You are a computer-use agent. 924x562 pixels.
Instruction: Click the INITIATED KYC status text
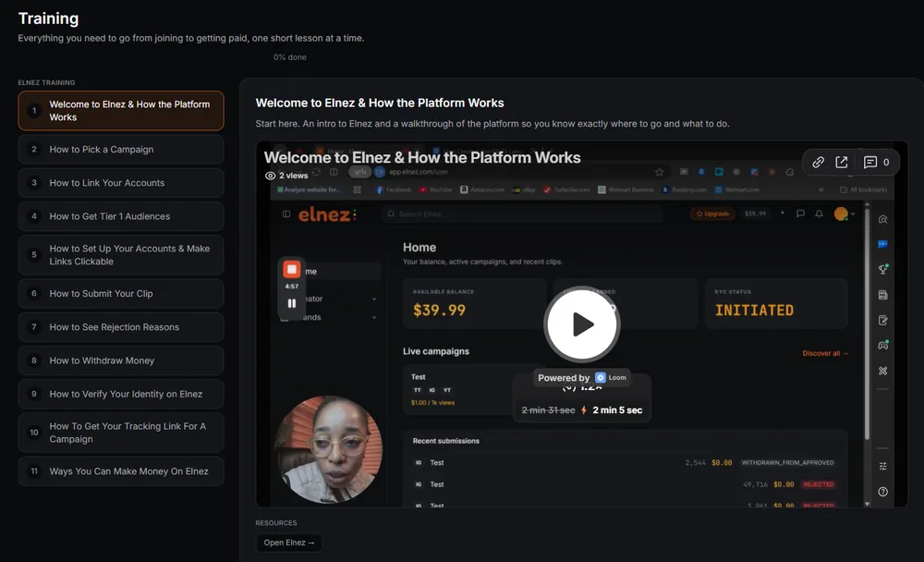(754, 311)
